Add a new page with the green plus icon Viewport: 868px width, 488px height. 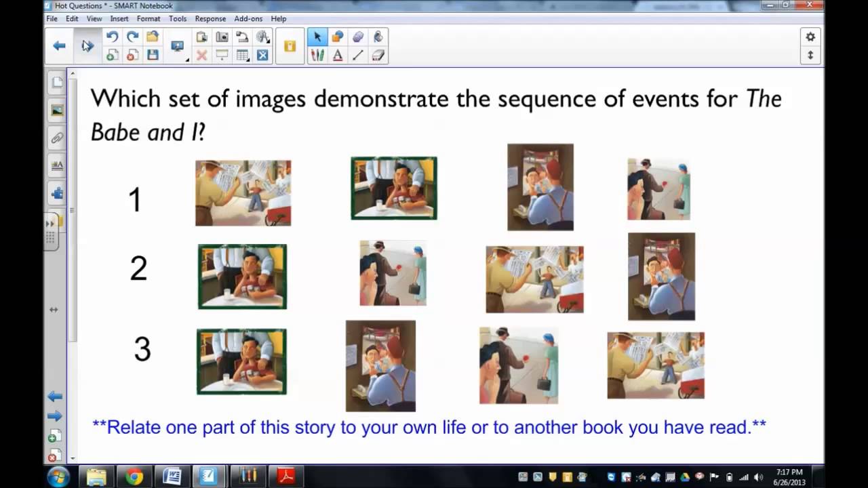tap(113, 56)
